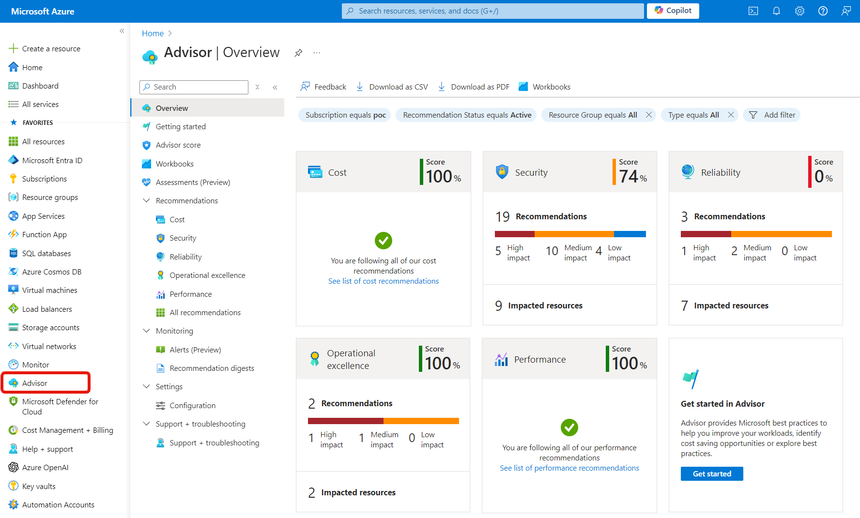Open portal settings gear icon
This screenshot has width=860, height=518.
[x=800, y=11]
